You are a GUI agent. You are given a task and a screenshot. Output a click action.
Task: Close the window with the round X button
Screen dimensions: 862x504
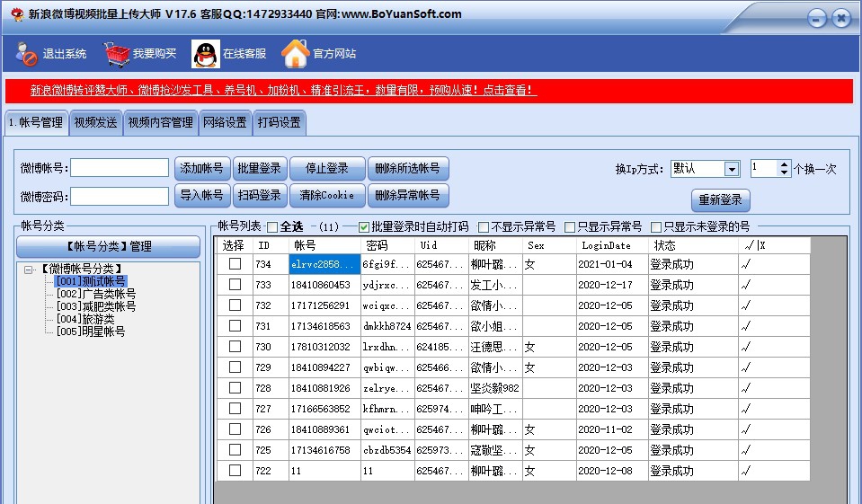tap(841, 19)
